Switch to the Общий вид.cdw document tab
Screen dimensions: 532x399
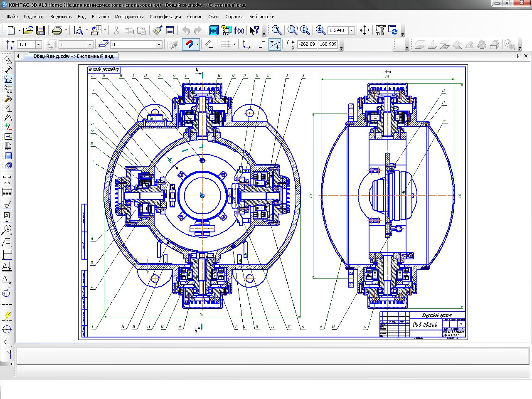pyautogui.click(x=73, y=56)
